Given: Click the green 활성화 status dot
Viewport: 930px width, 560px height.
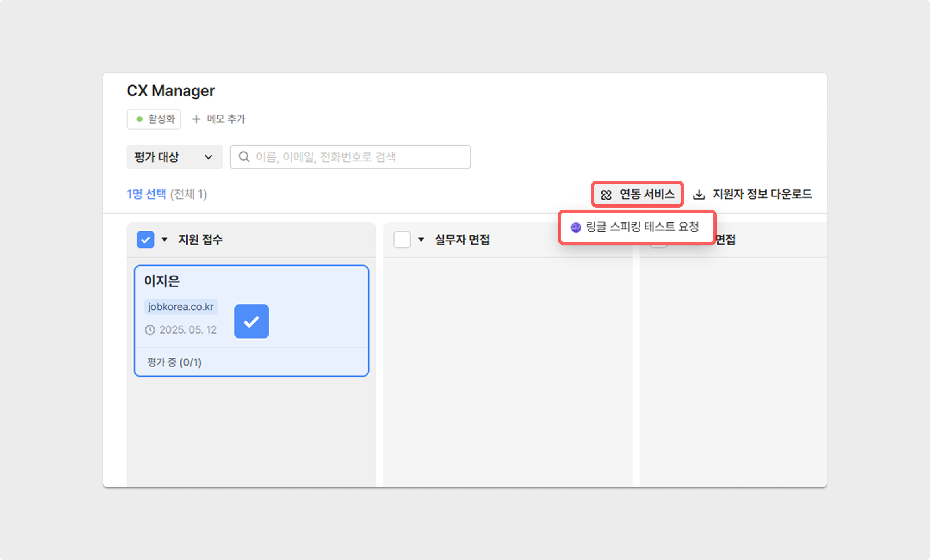Looking at the screenshot, I should [x=140, y=119].
